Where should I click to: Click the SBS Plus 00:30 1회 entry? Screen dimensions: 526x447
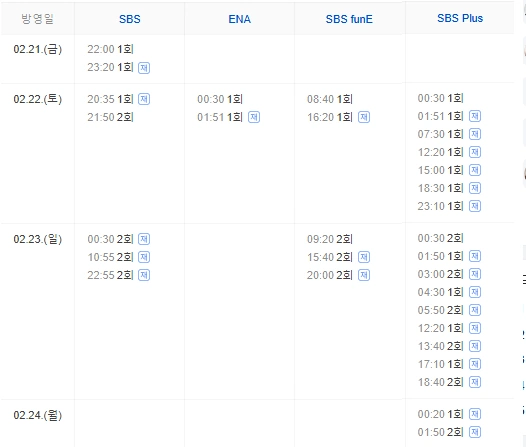[x=440, y=98]
